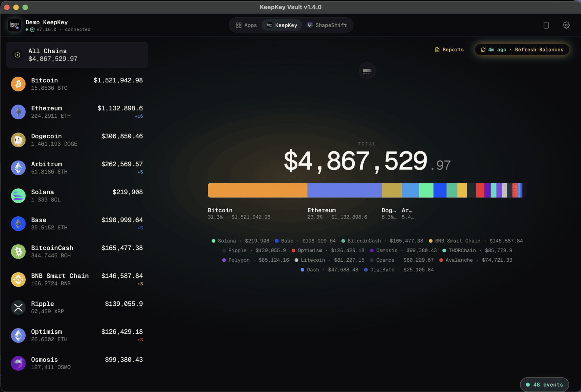Open settings with the gear icon
Viewport: 581px width, 392px height.
point(566,25)
